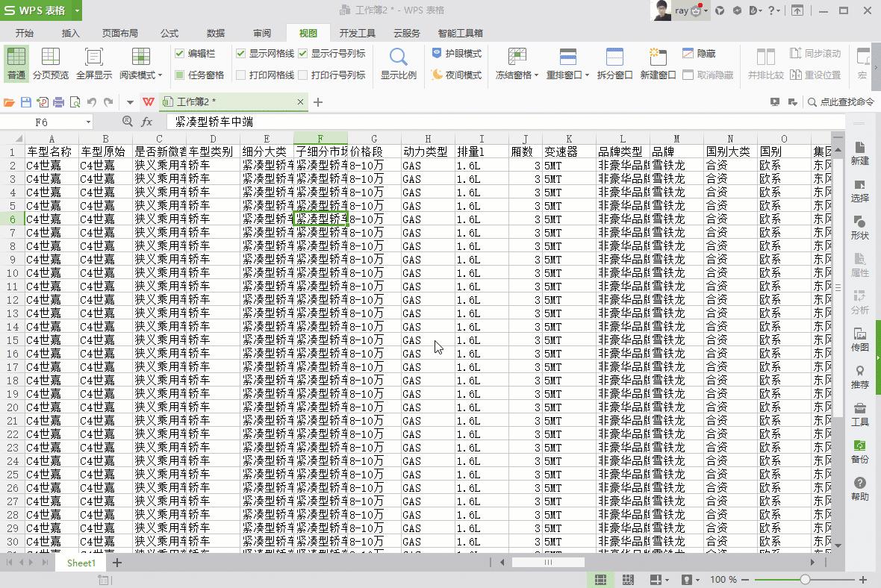Open the 冻结窗格 dropdown
Image resolution: width=881 pixels, height=588 pixels.
coord(516,62)
